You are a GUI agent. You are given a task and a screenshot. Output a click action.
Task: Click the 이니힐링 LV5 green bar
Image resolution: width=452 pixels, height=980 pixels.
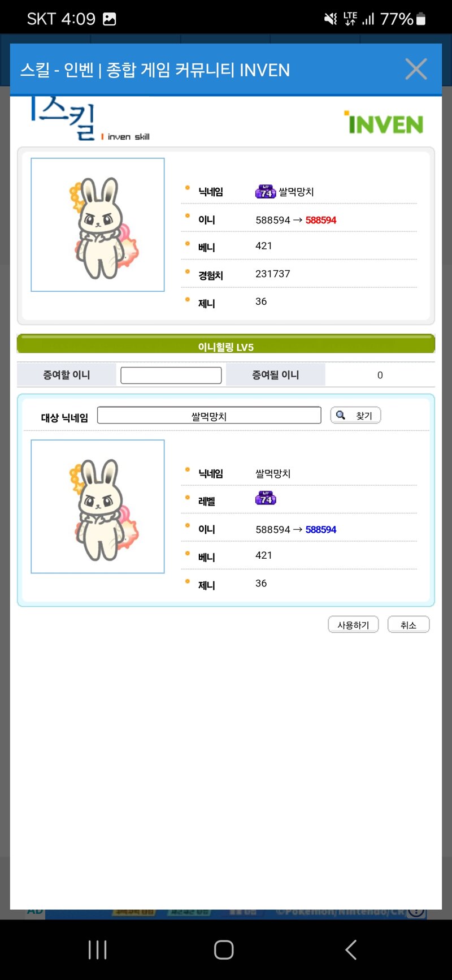pos(226,344)
